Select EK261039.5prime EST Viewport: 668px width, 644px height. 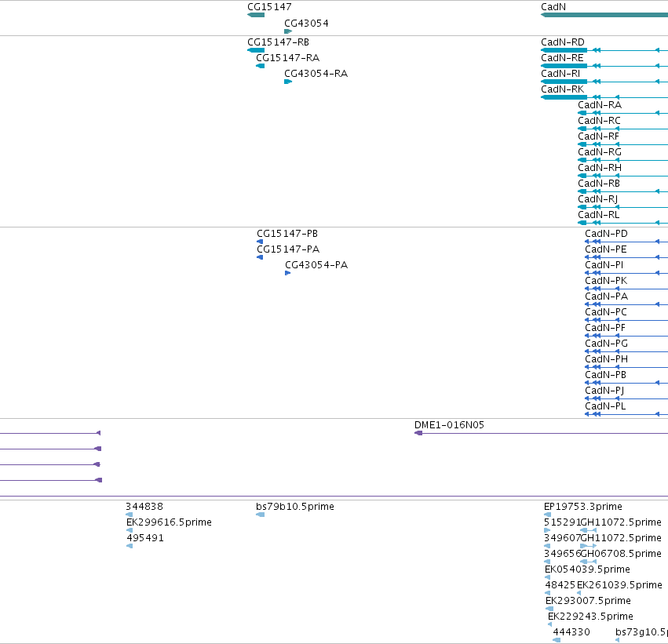tap(619, 585)
